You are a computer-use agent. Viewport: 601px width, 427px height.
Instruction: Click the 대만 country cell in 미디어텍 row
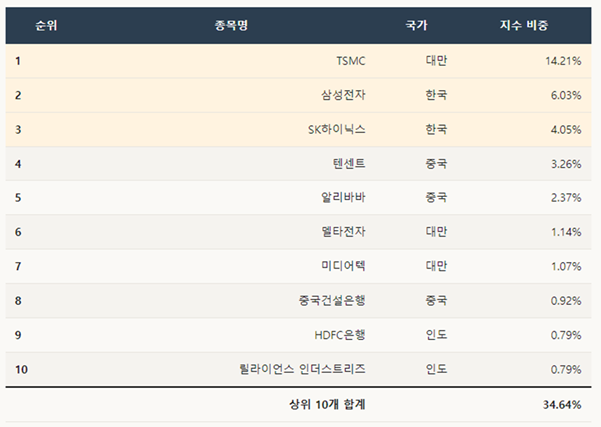click(436, 266)
